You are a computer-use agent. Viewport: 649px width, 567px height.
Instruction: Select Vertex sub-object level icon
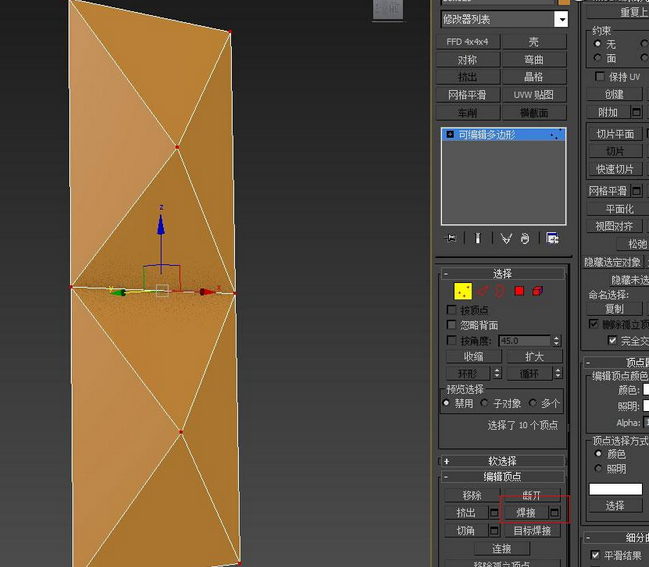tap(463, 291)
